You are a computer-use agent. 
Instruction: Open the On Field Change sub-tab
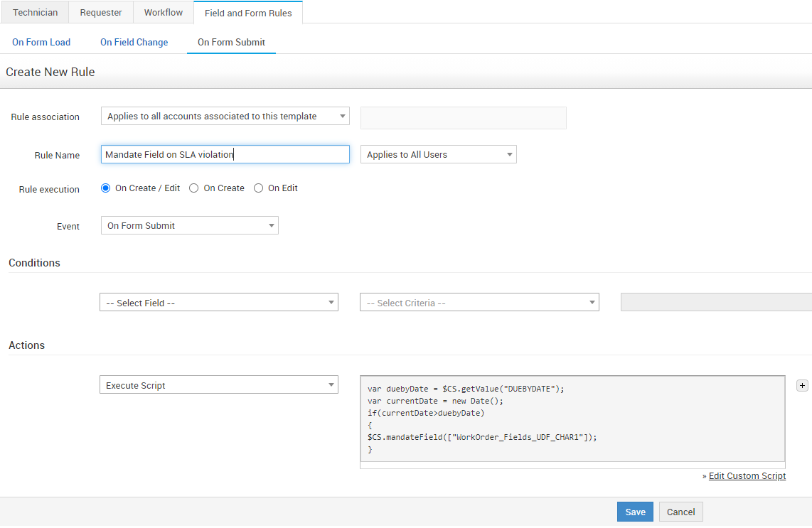click(134, 43)
